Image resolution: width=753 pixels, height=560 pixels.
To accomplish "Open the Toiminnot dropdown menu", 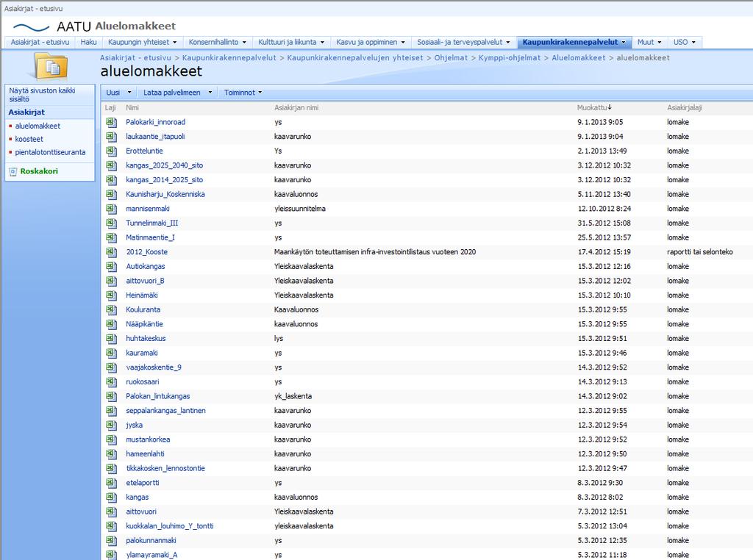I will tap(243, 93).
